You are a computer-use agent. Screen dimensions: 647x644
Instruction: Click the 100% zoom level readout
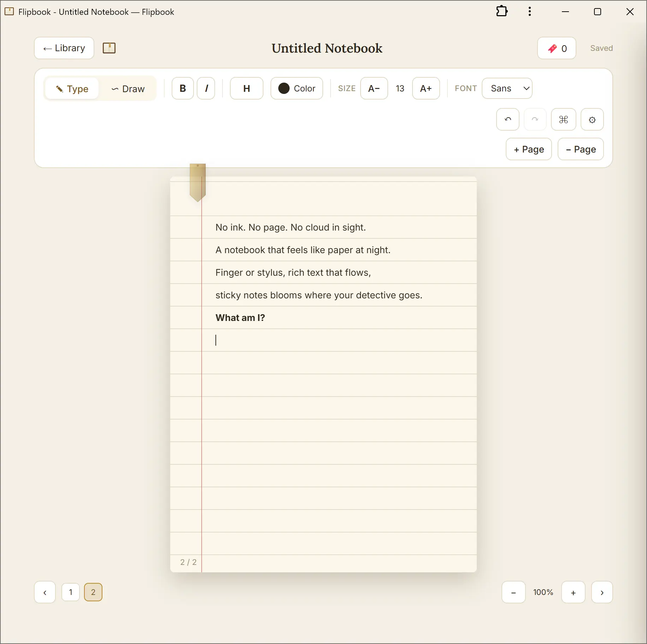(543, 592)
